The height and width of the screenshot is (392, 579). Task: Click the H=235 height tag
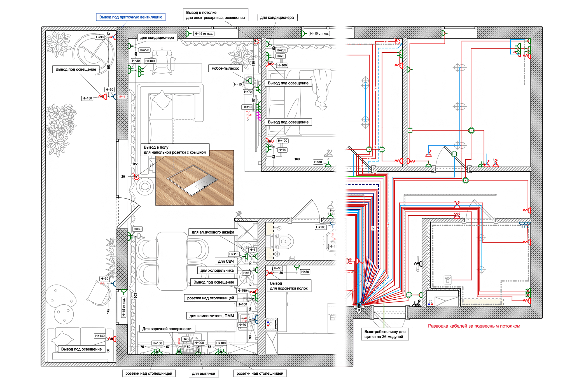281,50
